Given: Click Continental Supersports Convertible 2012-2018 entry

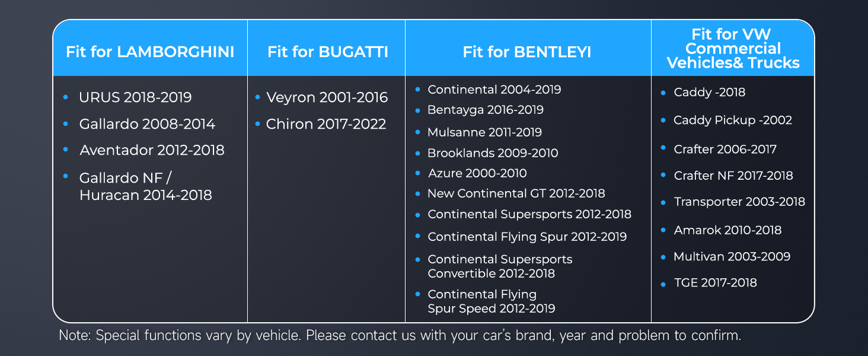Looking at the screenshot, I should tap(500, 266).
